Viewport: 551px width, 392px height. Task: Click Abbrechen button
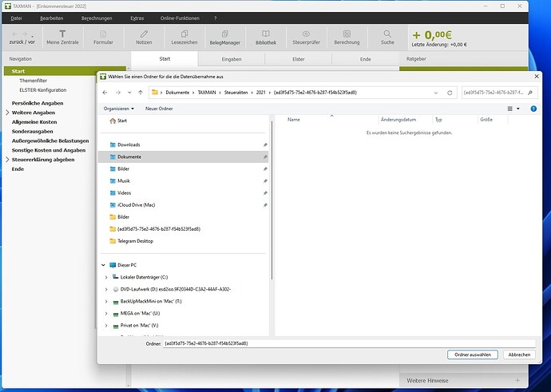click(519, 354)
